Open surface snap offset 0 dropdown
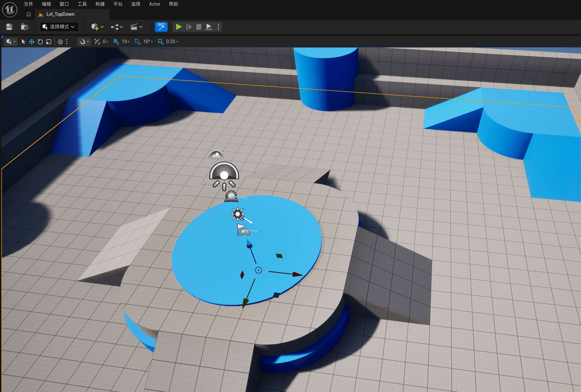581x392 pixels. (x=106, y=41)
